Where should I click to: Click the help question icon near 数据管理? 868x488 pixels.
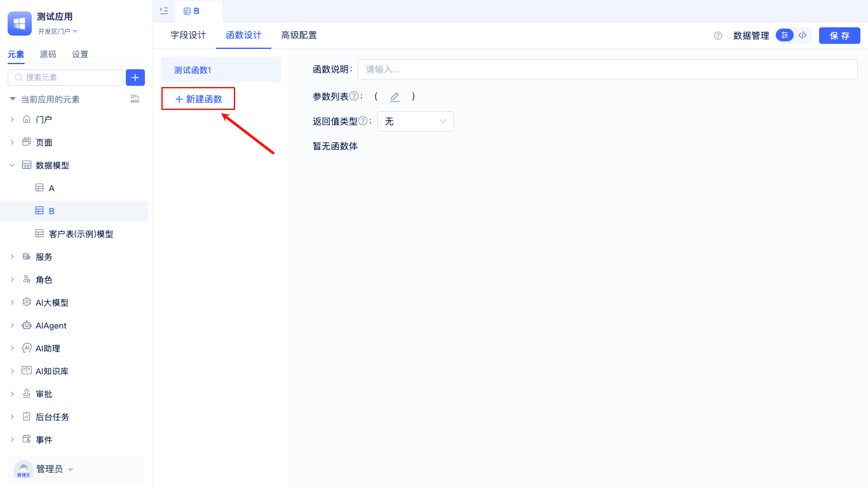coord(718,36)
